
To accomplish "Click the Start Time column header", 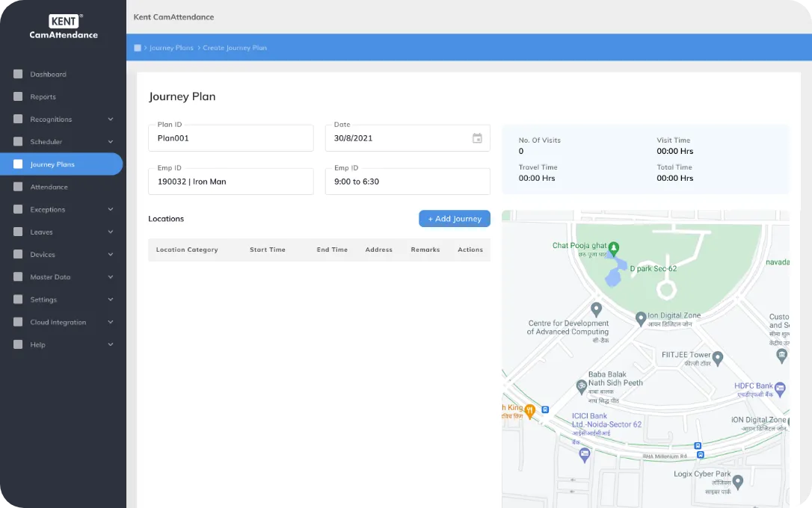I will [268, 250].
